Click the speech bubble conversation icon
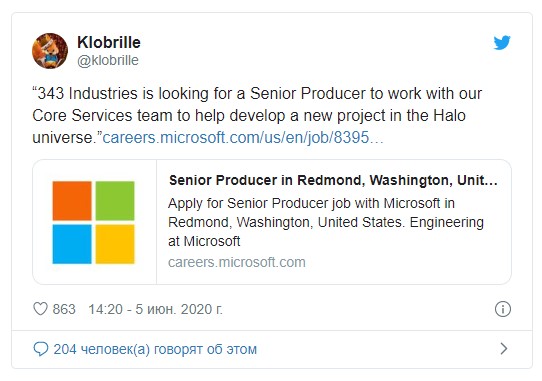 coord(40,349)
